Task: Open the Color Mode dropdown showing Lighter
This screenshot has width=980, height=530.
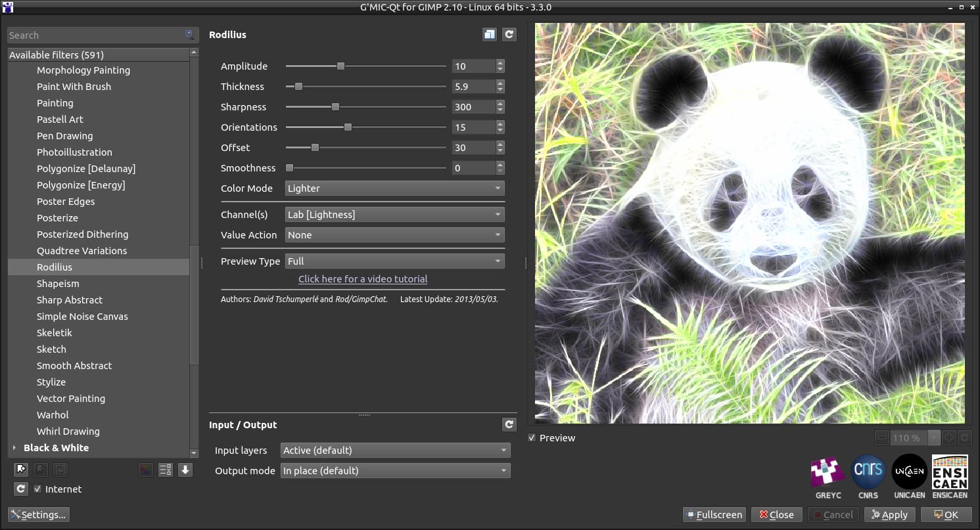Action: (395, 188)
